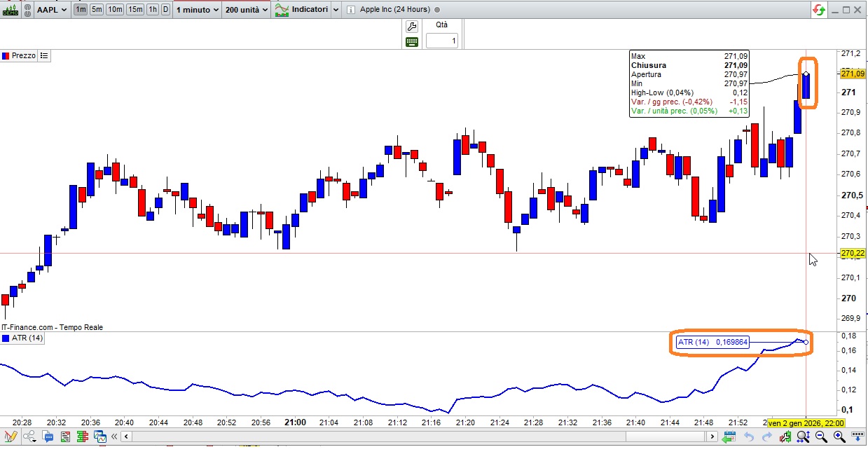Viewport: 868px width, 454px height.
Task: Click the green keyboard icon
Action: (412, 41)
